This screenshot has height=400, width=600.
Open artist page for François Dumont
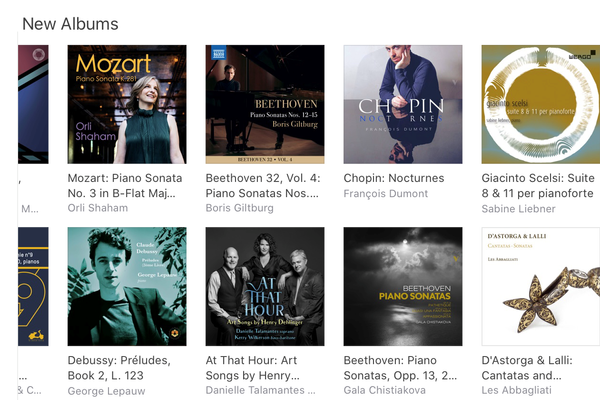[x=385, y=194]
